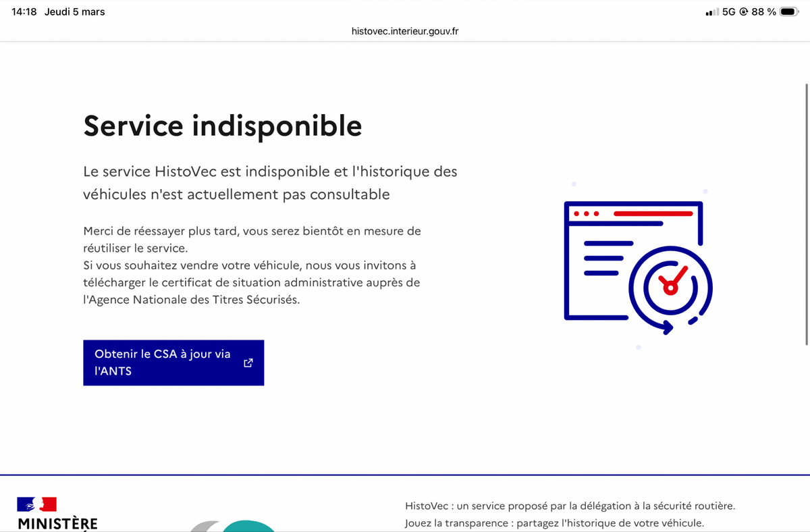
Task: Click the 'Le service HistoVec est indisponible' text
Action: click(270, 183)
